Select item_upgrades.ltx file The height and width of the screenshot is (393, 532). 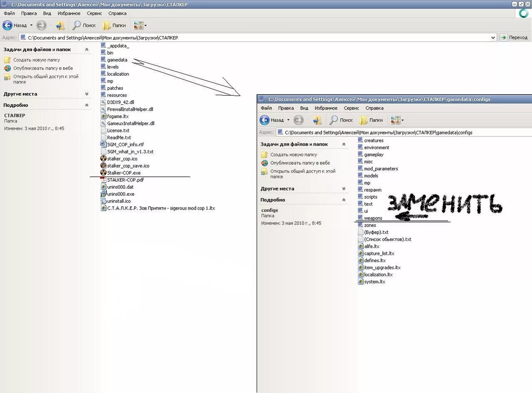pos(379,268)
